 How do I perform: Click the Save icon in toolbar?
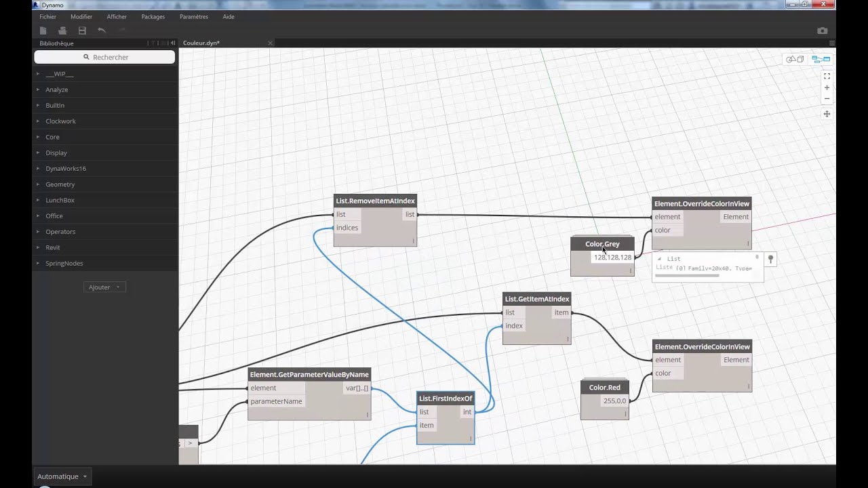click(82, 30)
